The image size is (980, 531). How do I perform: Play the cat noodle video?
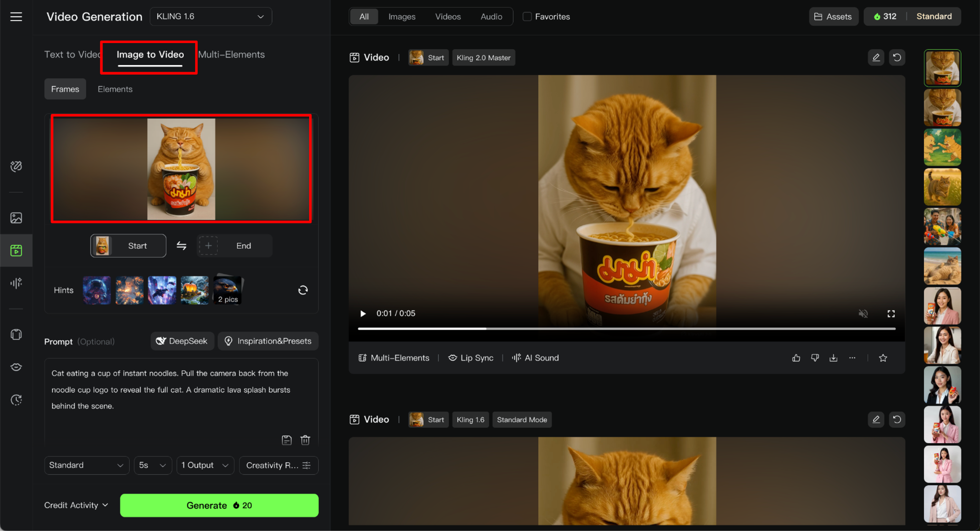click(x=363, y=314)
